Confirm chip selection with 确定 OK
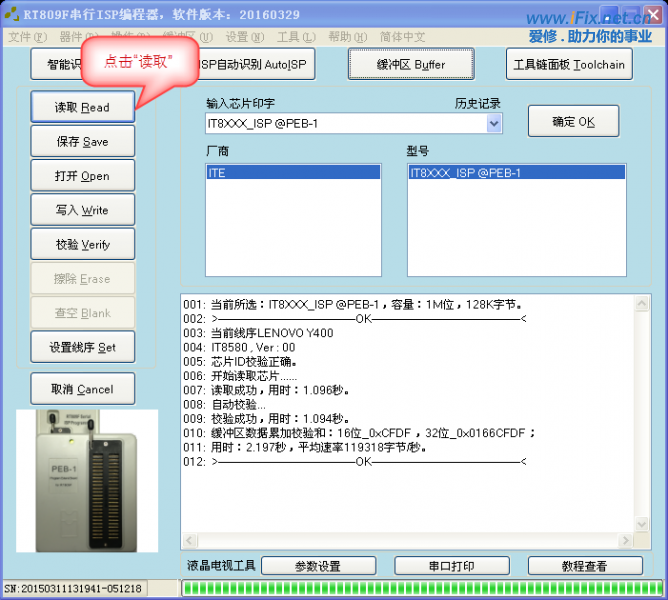 (x=573, y=121)
